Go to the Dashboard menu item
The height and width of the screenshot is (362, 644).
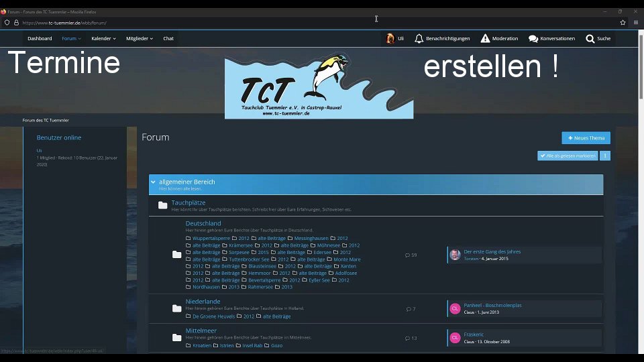(x=40, y=39)
